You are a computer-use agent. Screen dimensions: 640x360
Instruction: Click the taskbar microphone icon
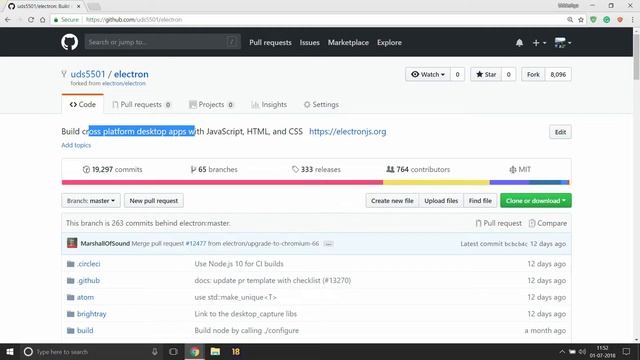155,351
